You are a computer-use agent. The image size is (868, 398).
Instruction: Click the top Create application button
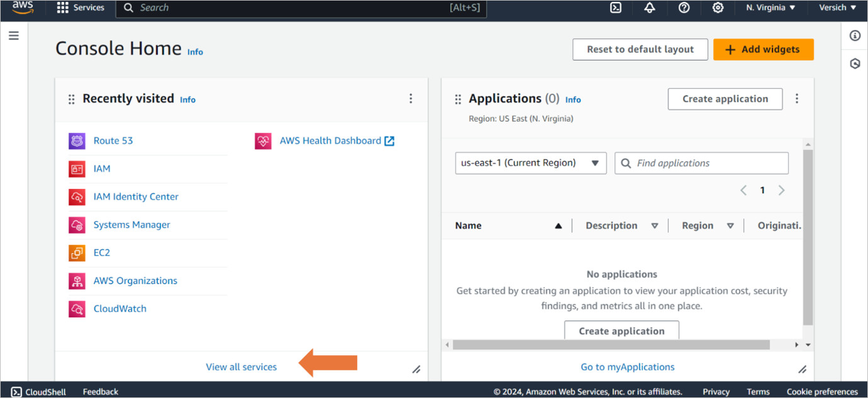point(725,99)
